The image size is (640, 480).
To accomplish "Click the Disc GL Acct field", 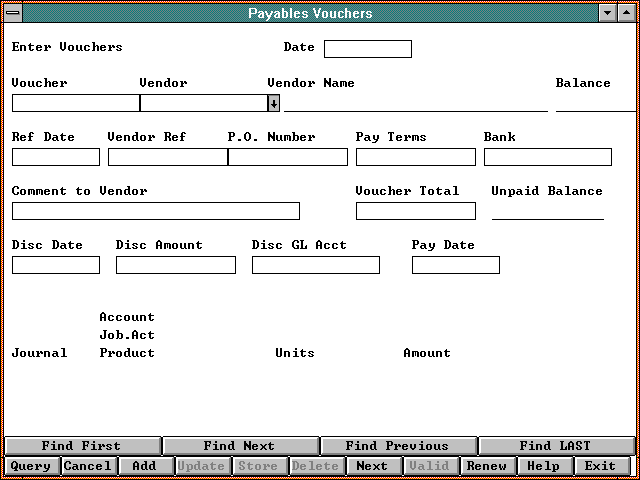I will [x=315, y=265].
